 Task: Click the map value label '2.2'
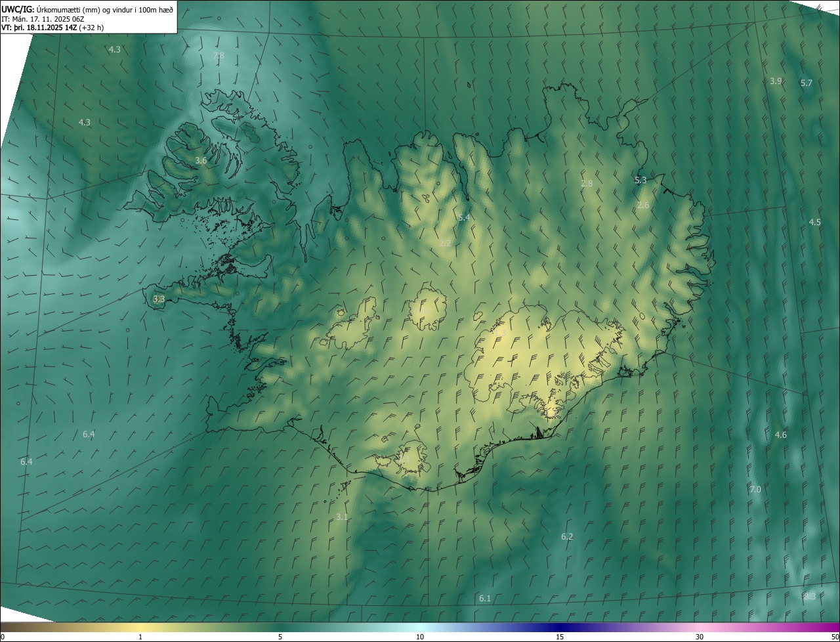(445, 243)
